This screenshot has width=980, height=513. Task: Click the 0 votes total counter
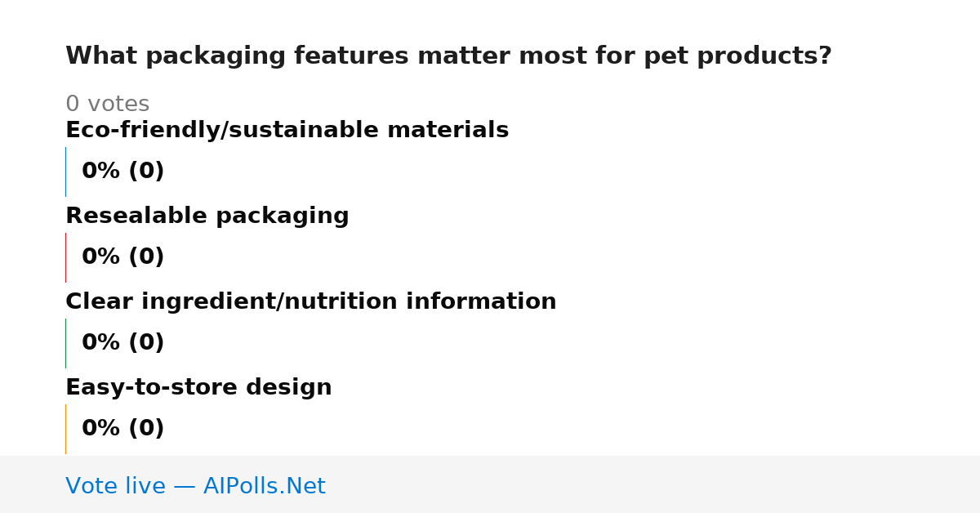tap(107, 104)
